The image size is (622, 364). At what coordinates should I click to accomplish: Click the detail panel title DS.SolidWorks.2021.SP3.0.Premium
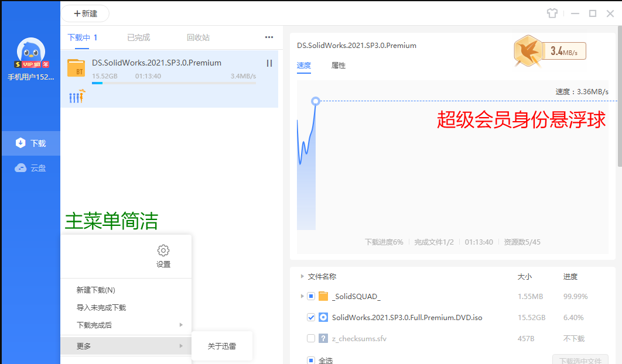click(357, 46)
